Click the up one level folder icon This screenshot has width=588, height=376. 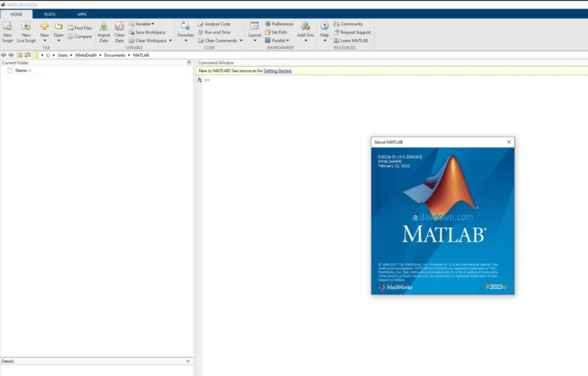coord(20,55)
